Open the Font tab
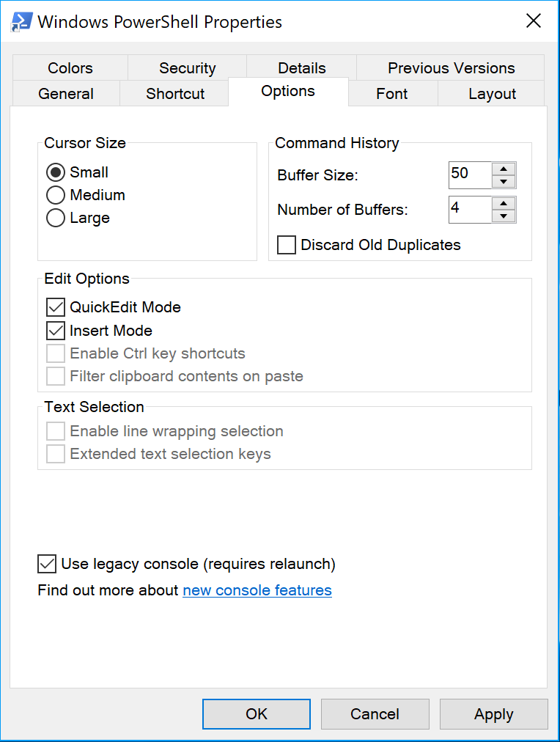This screenshot has width=560, height=742. point(391,93)
